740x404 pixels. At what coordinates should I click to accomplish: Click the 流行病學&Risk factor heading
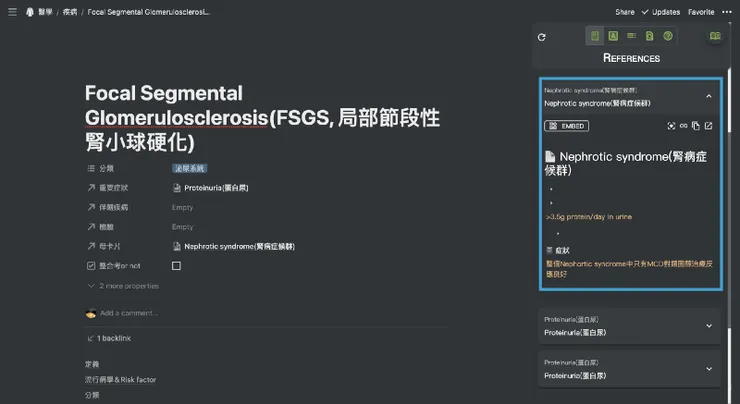pos(120,379)
